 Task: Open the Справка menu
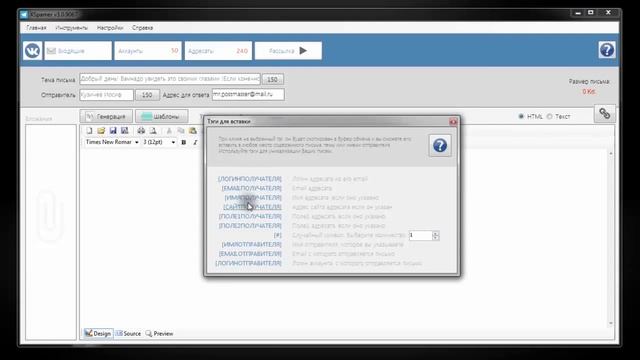tap(142, 28)
